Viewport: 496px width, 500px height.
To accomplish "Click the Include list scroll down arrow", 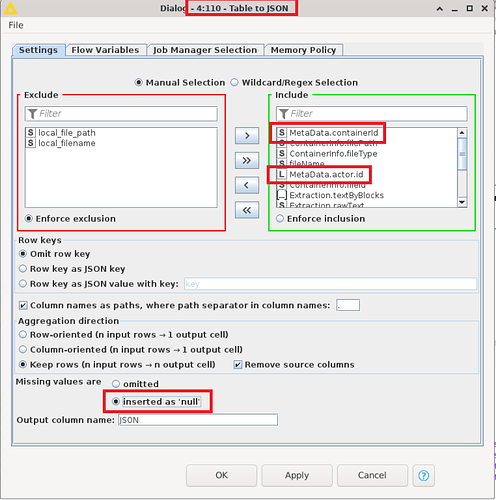I will click(x=462, y=202).
